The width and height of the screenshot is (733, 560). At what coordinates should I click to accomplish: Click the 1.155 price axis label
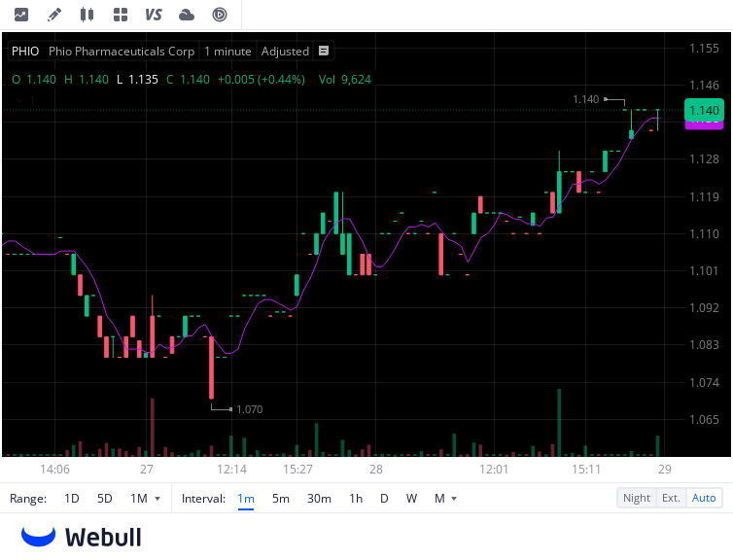point(704,49)
